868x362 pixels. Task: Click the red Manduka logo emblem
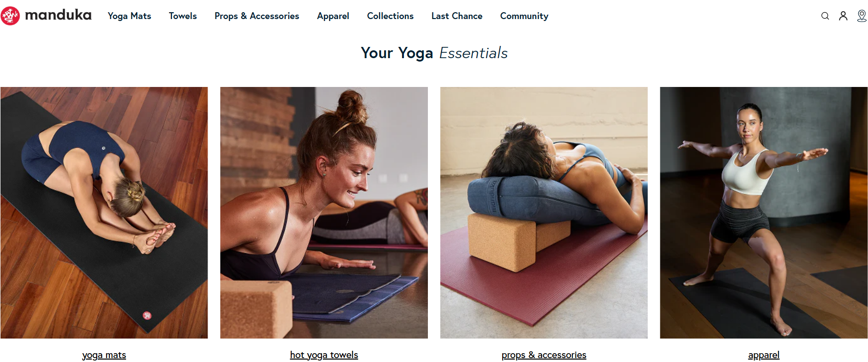pos(10,16)
